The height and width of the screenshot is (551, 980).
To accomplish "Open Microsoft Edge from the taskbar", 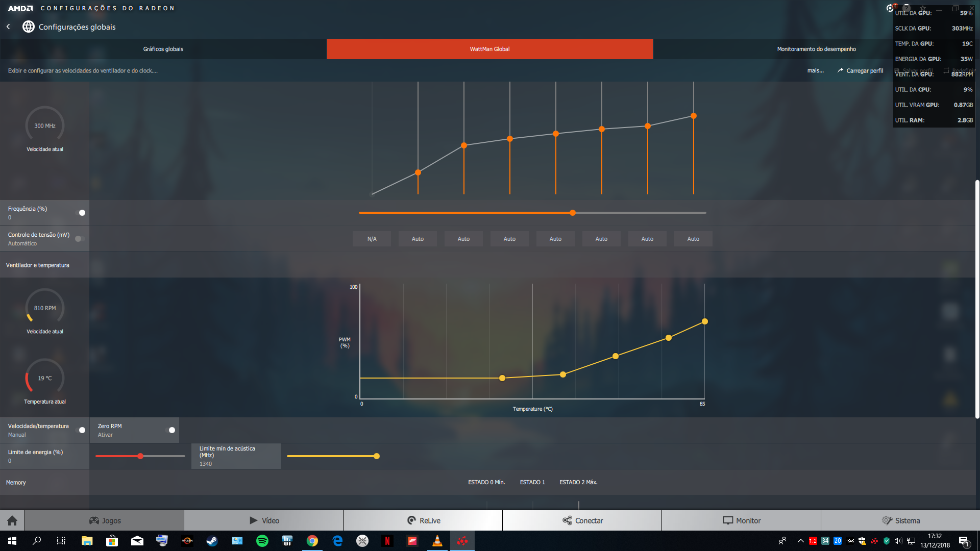I will 337,541.
